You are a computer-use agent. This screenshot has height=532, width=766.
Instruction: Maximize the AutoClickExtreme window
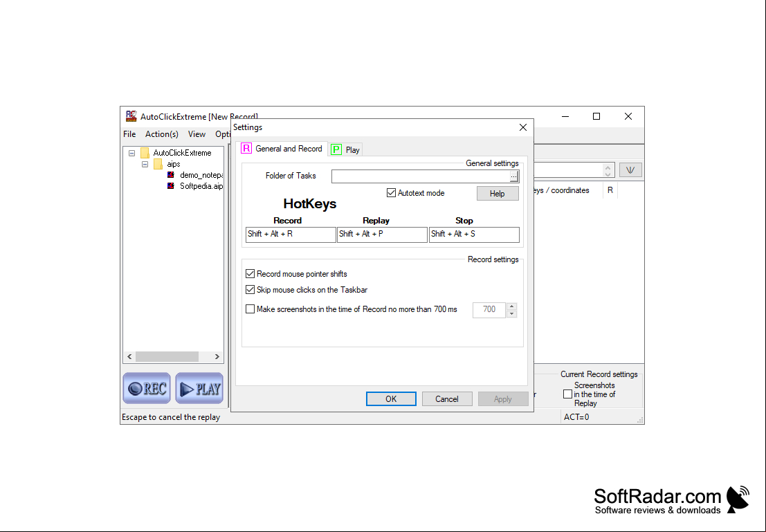(596, 116)
